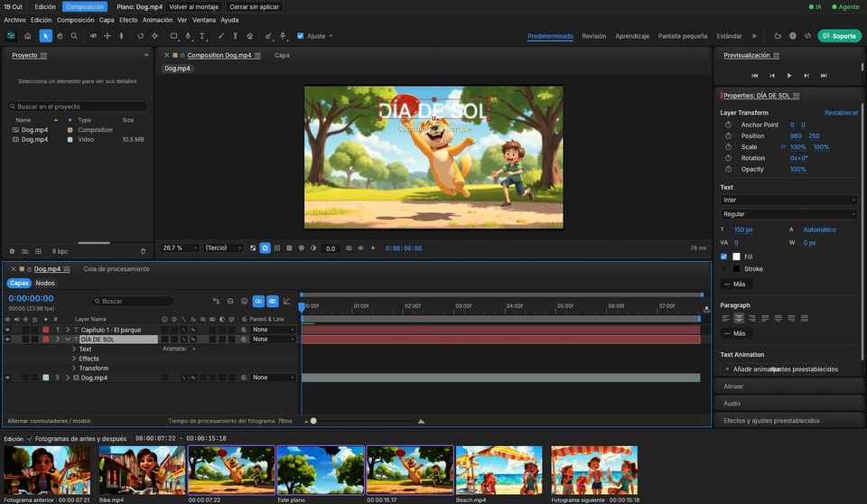
Task: Click Cerrar sin aplicar button
Action: (255, 6)
